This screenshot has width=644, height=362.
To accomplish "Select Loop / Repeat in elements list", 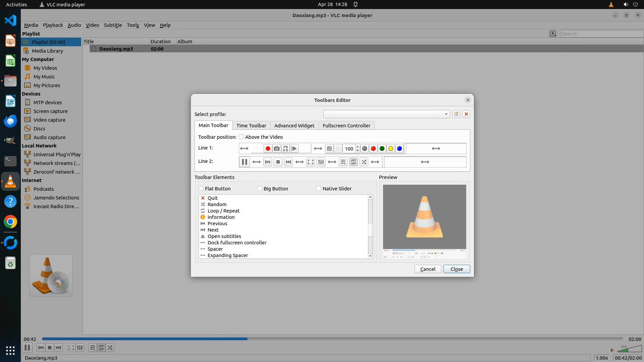I will click(x=223, y=210).
